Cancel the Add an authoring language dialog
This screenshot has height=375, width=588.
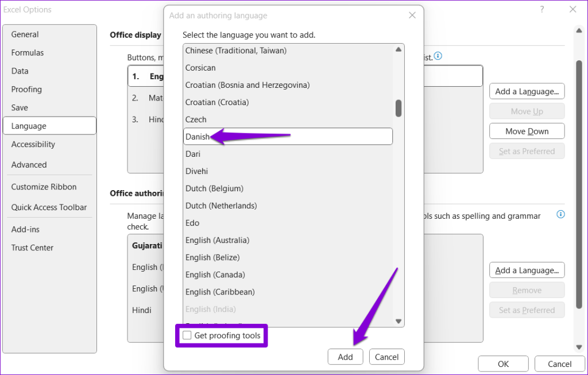click(x=386, y=357)
